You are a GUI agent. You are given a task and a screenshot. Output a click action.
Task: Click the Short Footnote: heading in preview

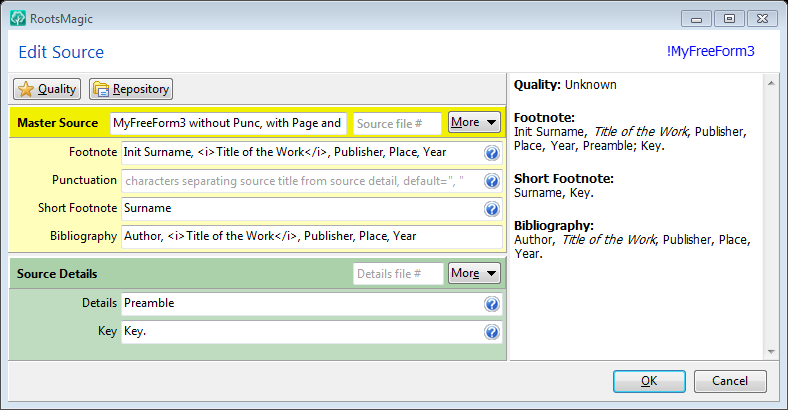click(564, 178)
